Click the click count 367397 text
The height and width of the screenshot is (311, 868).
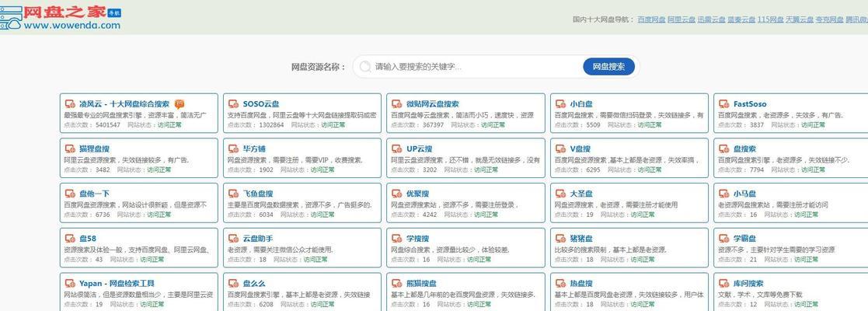[x=433, y=125]
